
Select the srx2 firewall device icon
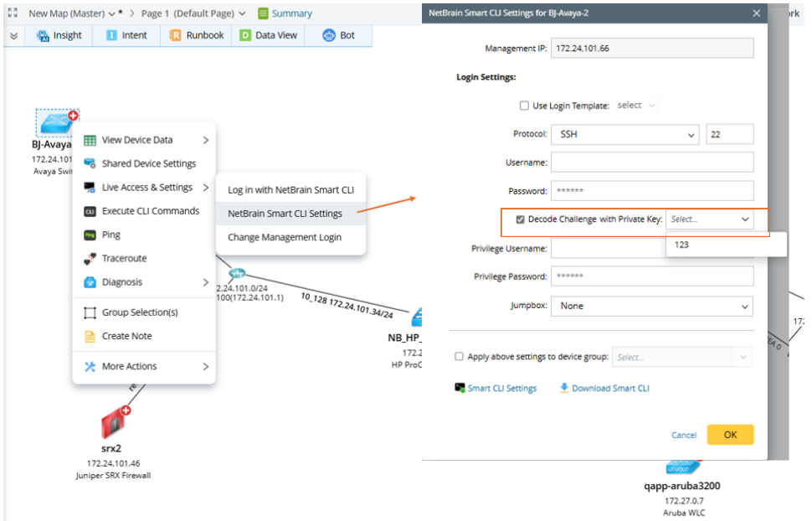pos(111,424)
